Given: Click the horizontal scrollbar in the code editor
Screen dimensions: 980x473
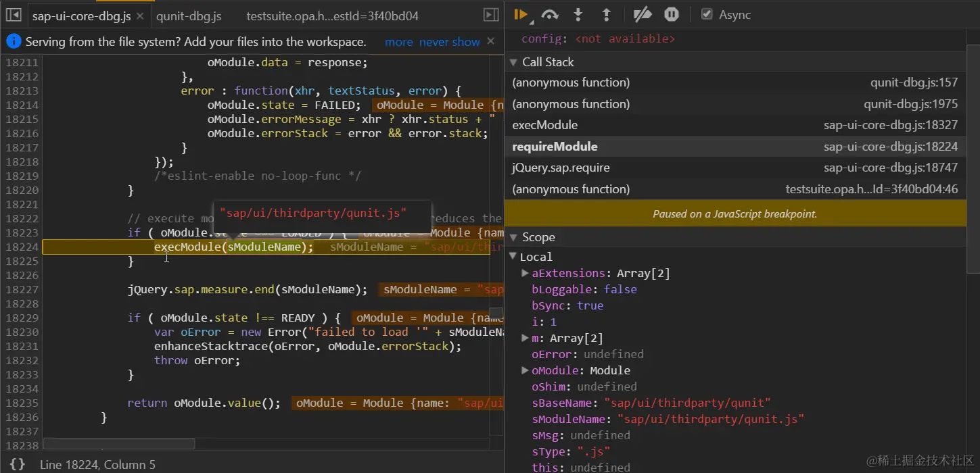Looking at the screenshot, I should point(119,444).
